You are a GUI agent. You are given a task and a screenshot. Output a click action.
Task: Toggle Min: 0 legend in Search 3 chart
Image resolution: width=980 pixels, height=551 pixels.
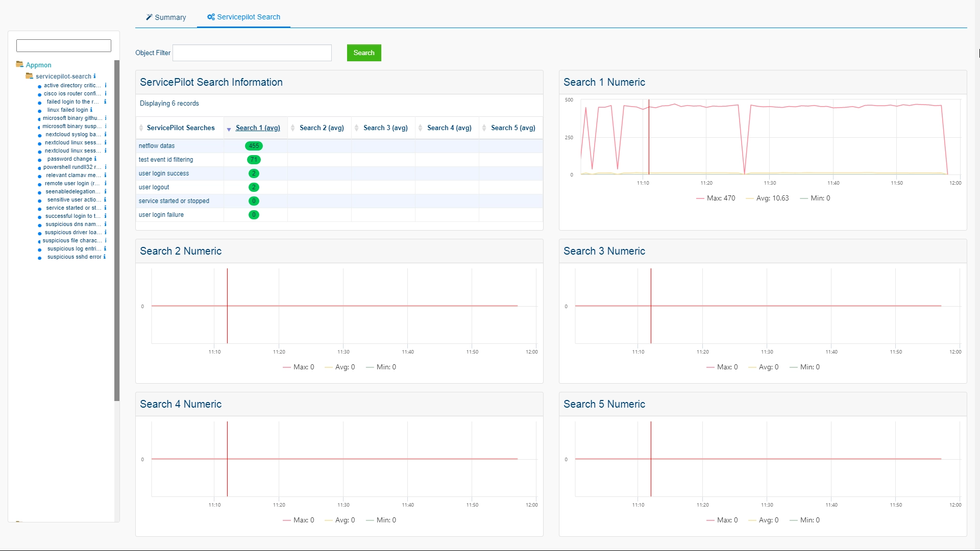click(x=805, y=367)
